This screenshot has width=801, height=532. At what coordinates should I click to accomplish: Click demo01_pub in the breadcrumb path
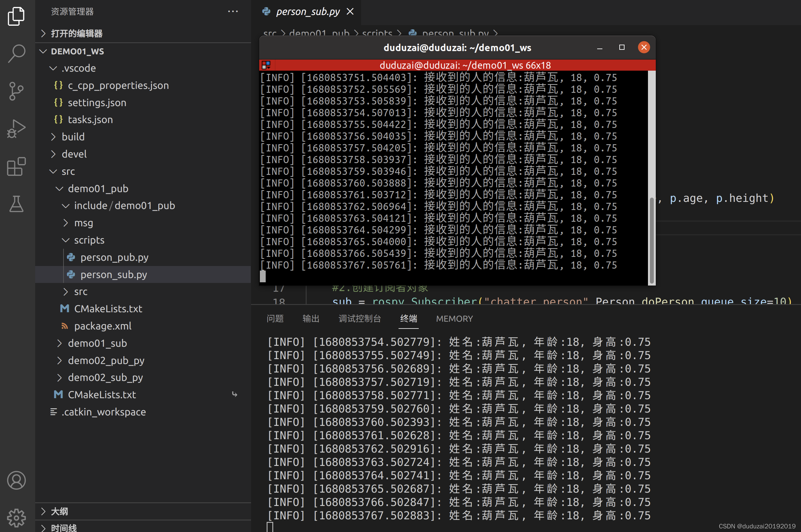319,33
